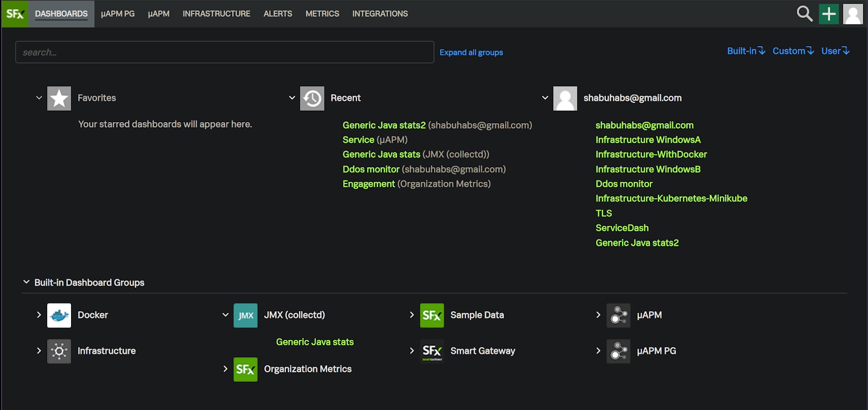
Task: Switch to the µAPM PG tab
Action: tap(118, 14)
